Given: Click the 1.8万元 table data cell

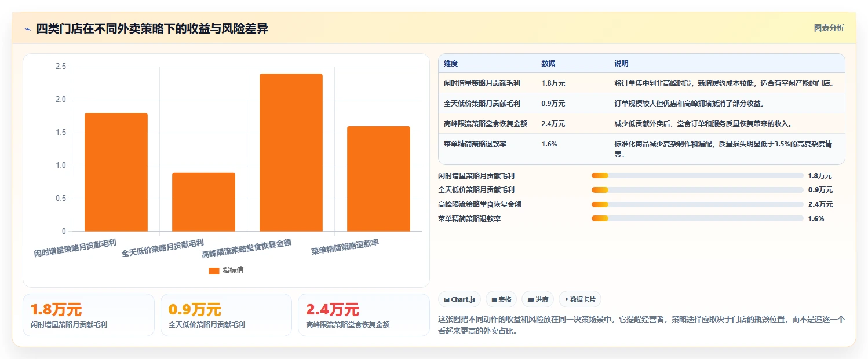Looking at the screenshot, I should tap(553, 83).
